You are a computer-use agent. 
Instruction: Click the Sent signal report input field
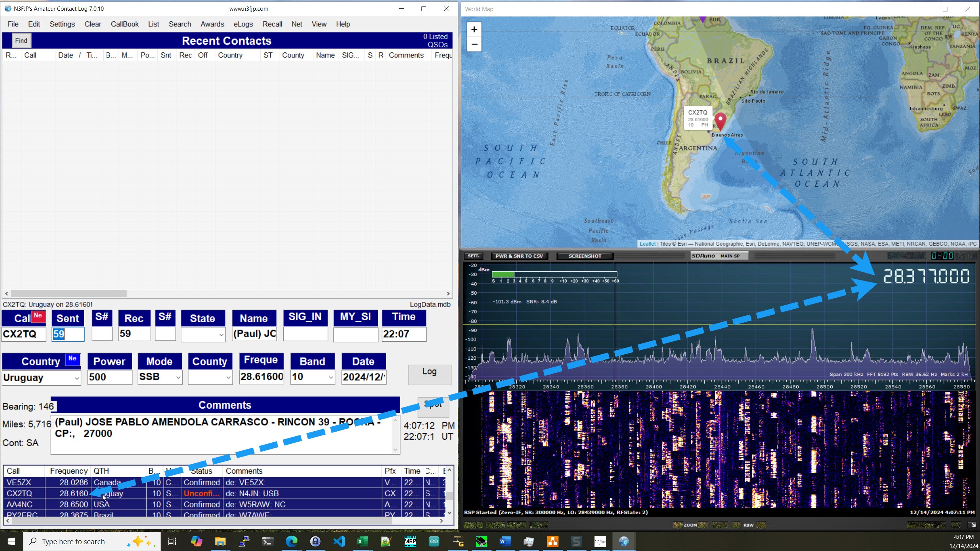coord(67,334)
